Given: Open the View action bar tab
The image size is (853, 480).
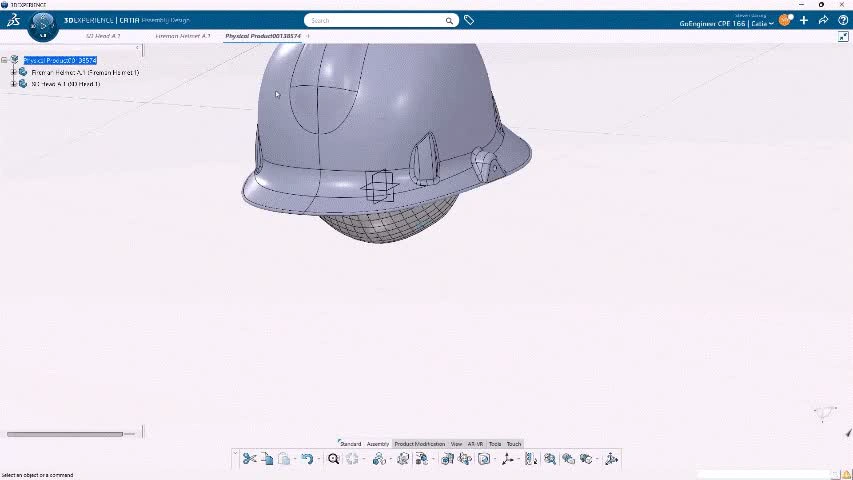Looking at the screenshot, I should pos(456,444).
